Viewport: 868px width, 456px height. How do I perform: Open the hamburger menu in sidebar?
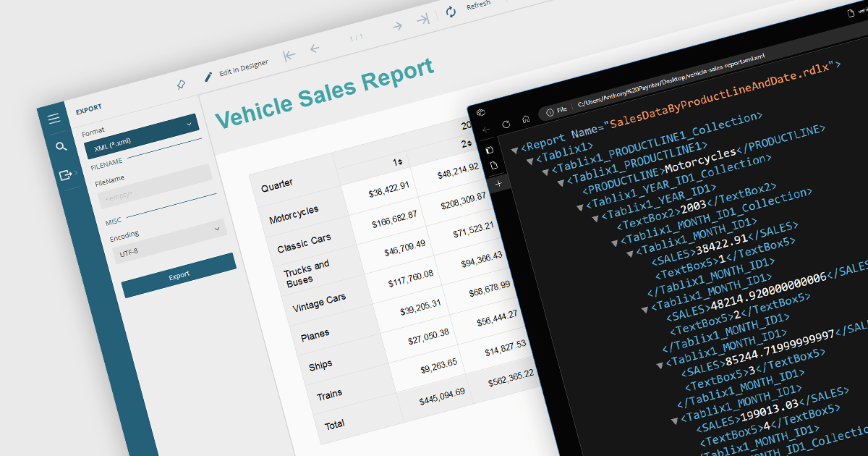pyautogui.click(x=54, y=119)
